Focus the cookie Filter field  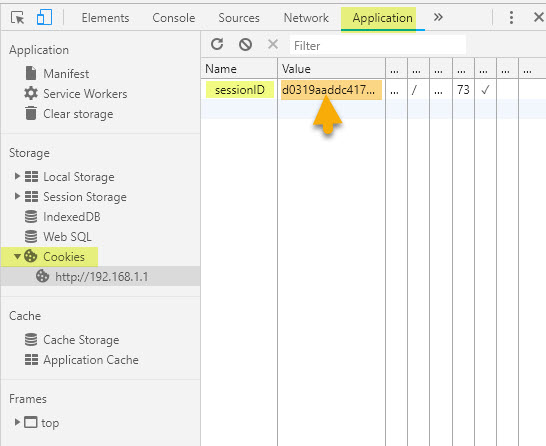click(377, 45)
